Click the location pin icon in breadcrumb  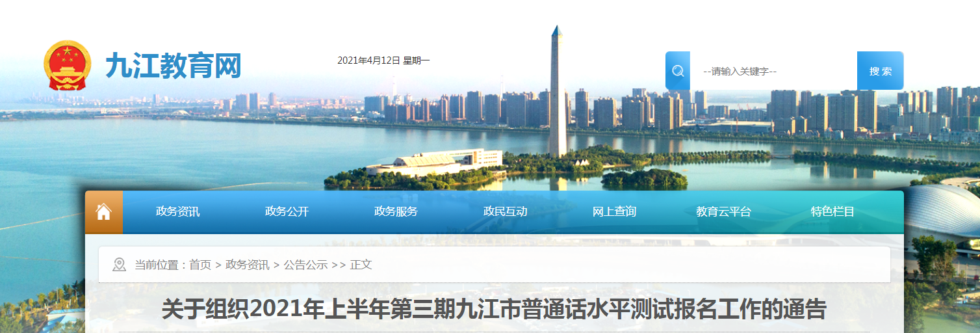pyautogui.click(x=119, y=265)
